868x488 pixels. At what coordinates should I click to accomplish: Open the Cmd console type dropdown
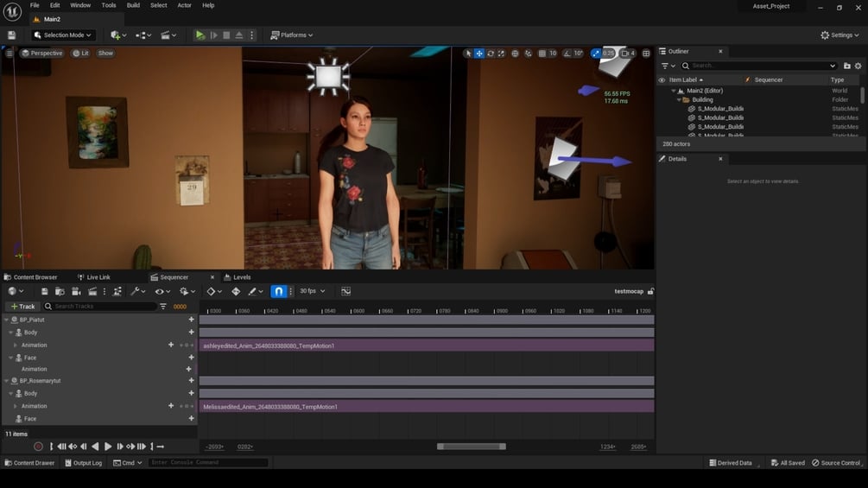click(x=128, y=463)
